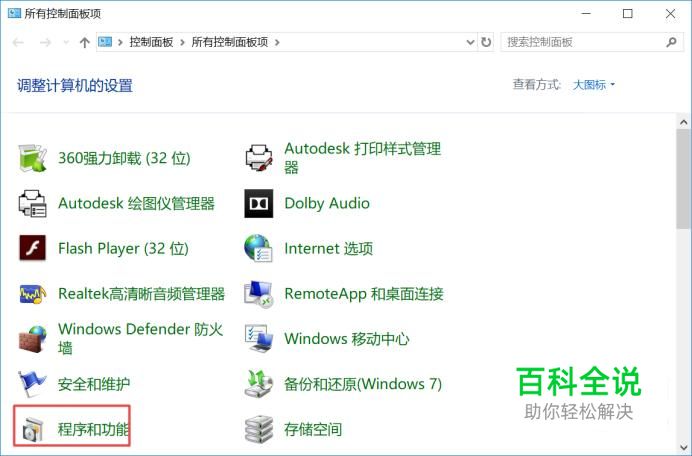This screenshot has width=692, height=456.
Task: Click the title bar control panel icon
Action: pyautogui.click(x=14, y=13)
